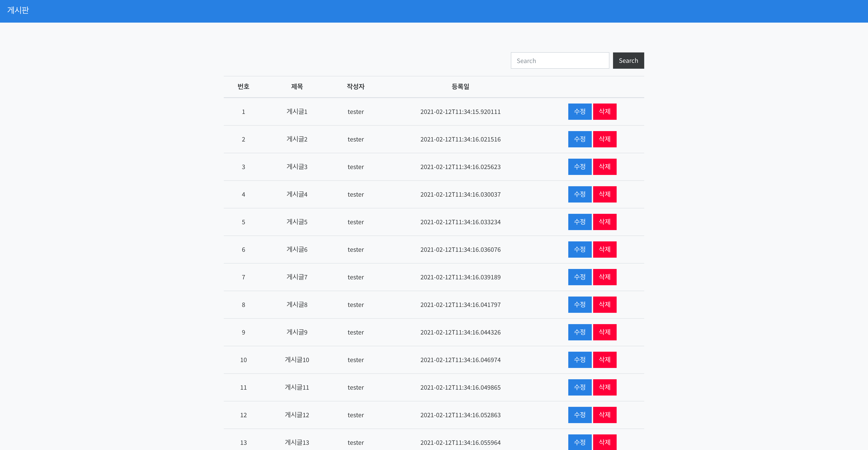Screen dimensions: 868x450
Task: Click 수정 on the 게시글5 row
Action: pos(580,222)
